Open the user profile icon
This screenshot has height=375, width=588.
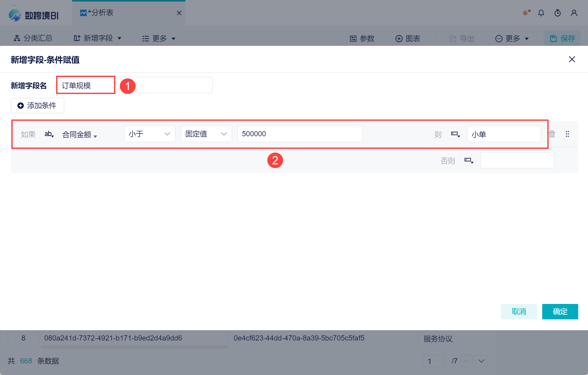click(574, 13)
